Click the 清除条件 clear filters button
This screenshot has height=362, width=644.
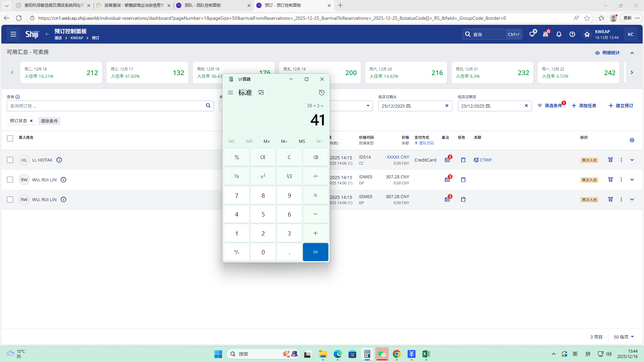49,121
